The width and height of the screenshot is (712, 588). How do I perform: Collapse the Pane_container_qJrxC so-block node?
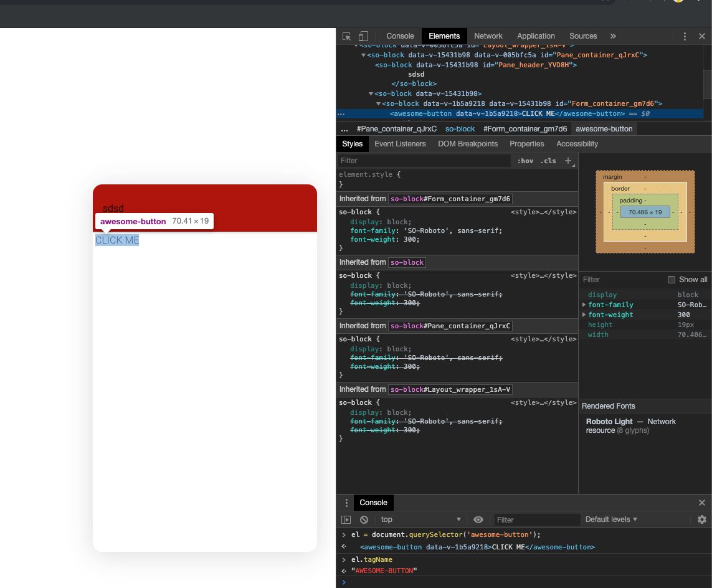[x=363, y=55]
